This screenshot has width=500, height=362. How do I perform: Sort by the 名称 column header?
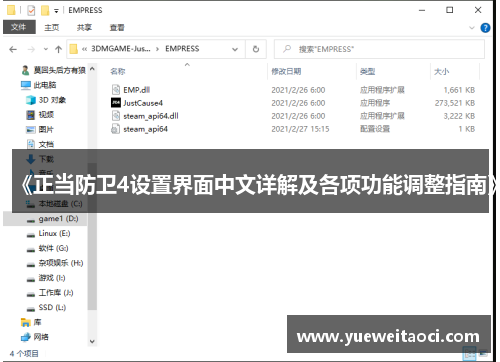coord(118,71)
